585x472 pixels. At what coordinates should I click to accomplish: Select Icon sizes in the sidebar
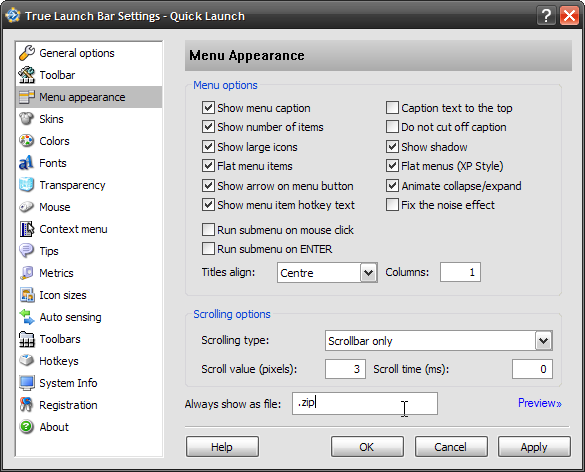point(89,295)
